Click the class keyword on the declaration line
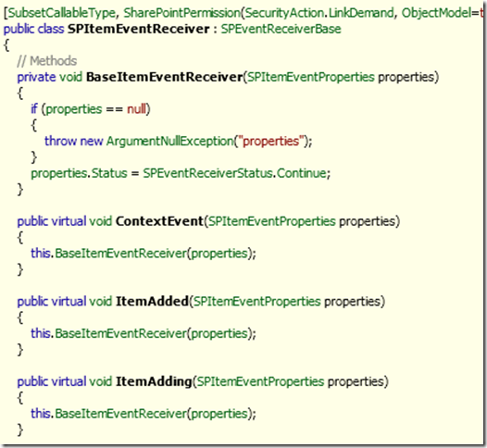The width and height of the screenshot is (487, 448). tap(51, 29)
